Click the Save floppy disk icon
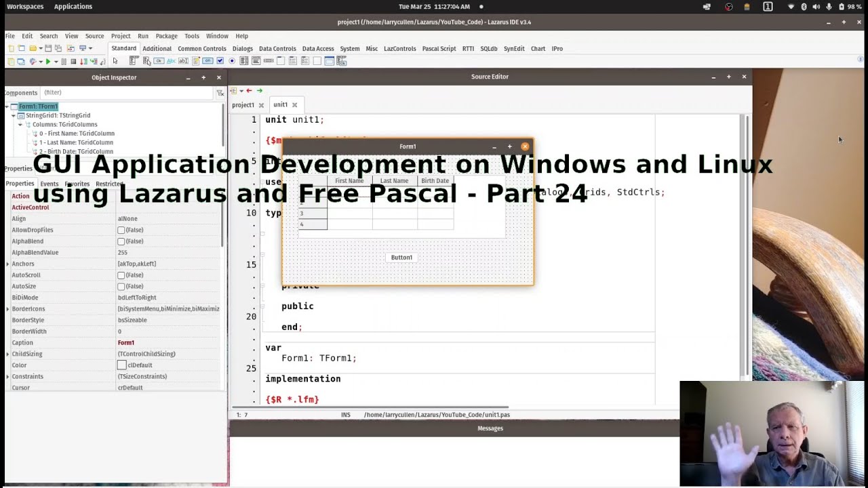Image resolution: width=868 pixels, height=488 pixels. [48, 48]
